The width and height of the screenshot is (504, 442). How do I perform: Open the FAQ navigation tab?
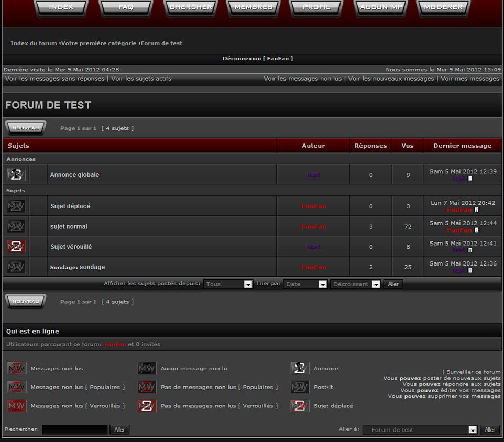(x=126, y=8)
